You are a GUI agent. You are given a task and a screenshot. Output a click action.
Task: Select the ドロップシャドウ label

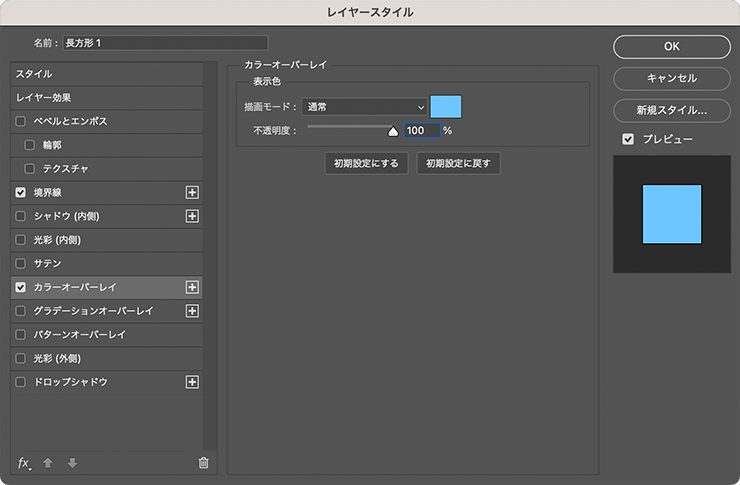(x=70, y=382)
